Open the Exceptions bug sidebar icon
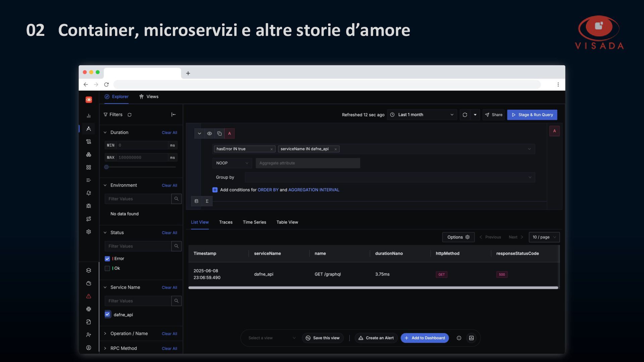 89,206
